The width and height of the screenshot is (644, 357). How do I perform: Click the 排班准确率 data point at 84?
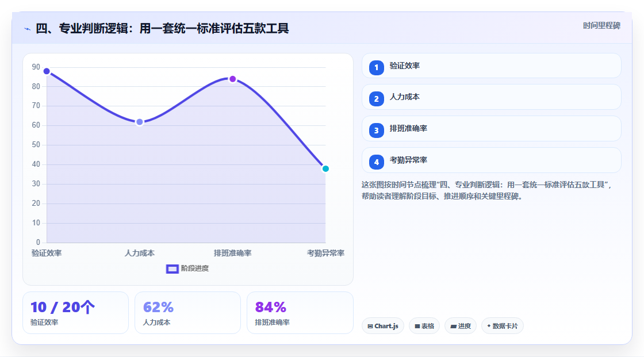point(232,79)
